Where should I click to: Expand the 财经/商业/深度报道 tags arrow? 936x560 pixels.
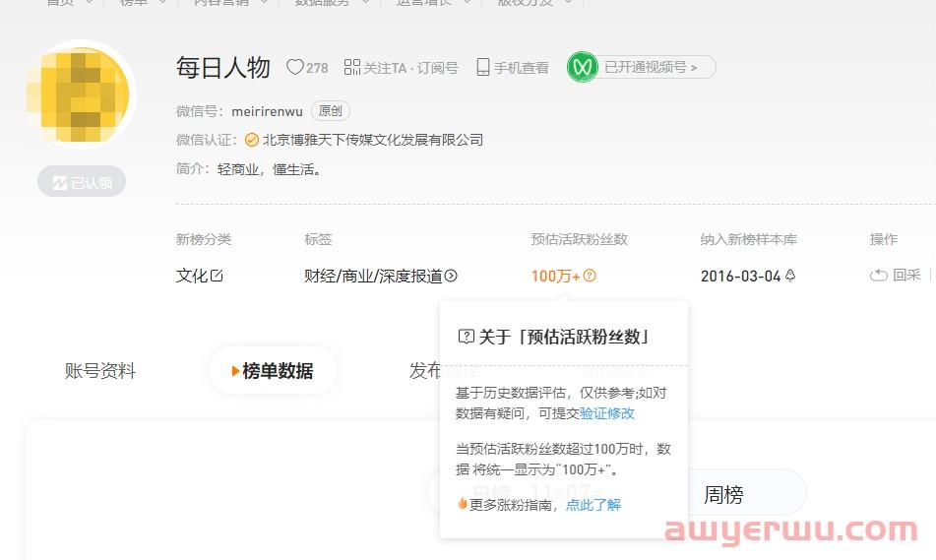452,276
